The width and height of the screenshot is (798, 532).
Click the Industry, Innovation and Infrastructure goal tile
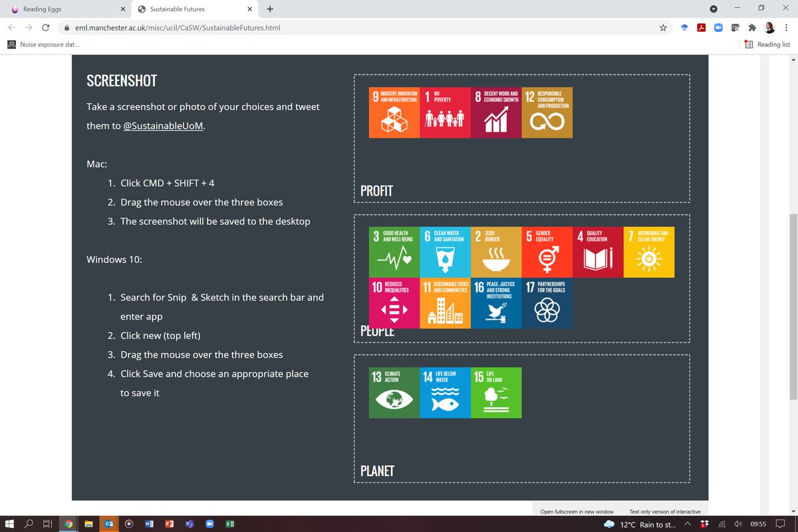(x=394, y=112)
